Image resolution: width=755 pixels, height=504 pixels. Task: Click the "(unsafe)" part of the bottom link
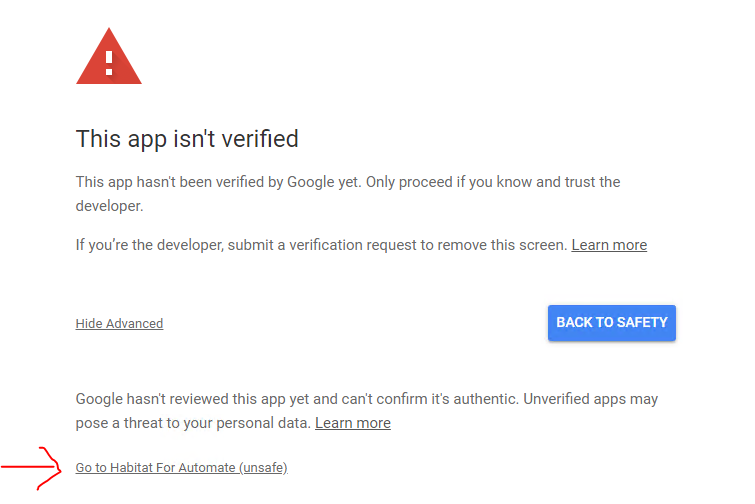(x=263, y=468)
